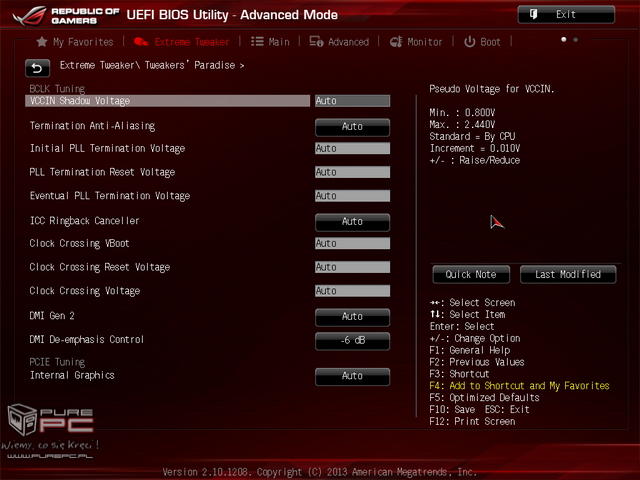Screen dimensions: 640x480
Task: Click the Advanced tab settings icon
Action: (316, 42)
